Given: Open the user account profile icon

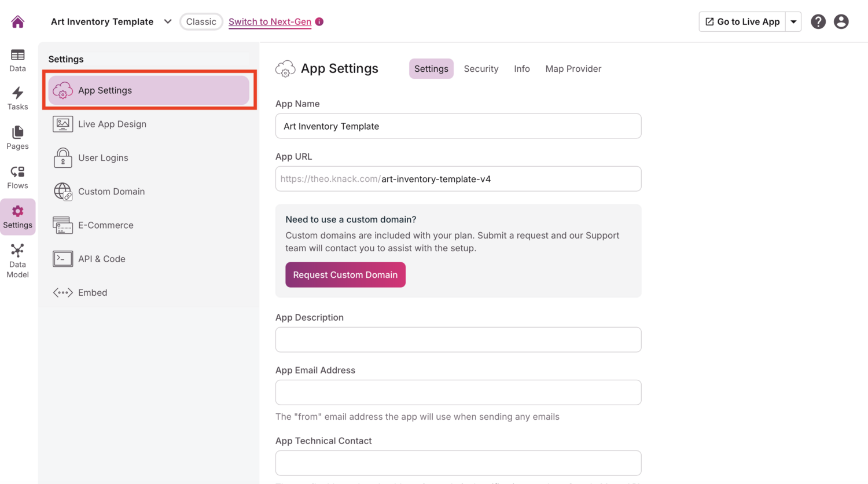Looking at the screenshot, I should (841, 22).
